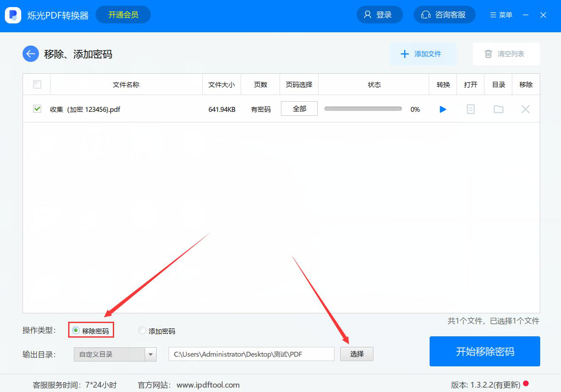Click the 登录 login button
561x392 pixels.
380,15
